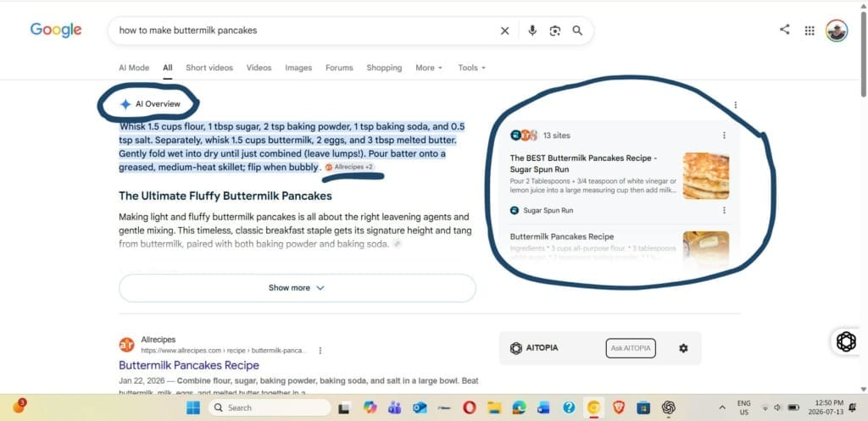Open Microsoft Edge from the taskbar

pos(519,407)
